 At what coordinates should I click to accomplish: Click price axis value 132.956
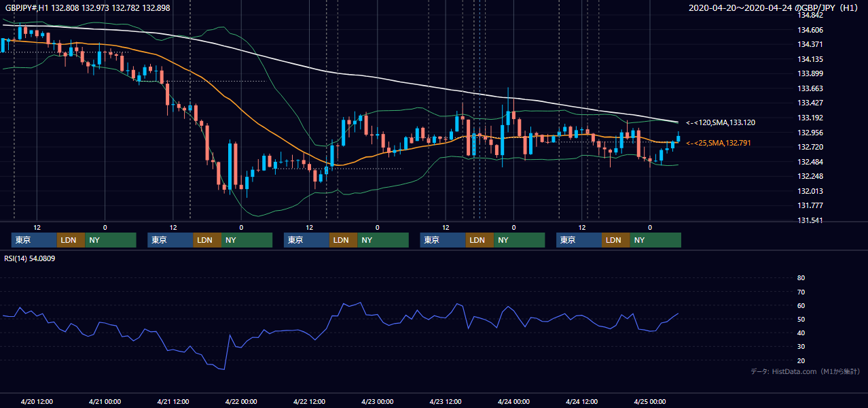pyautogui.click(x=810, y=133)
